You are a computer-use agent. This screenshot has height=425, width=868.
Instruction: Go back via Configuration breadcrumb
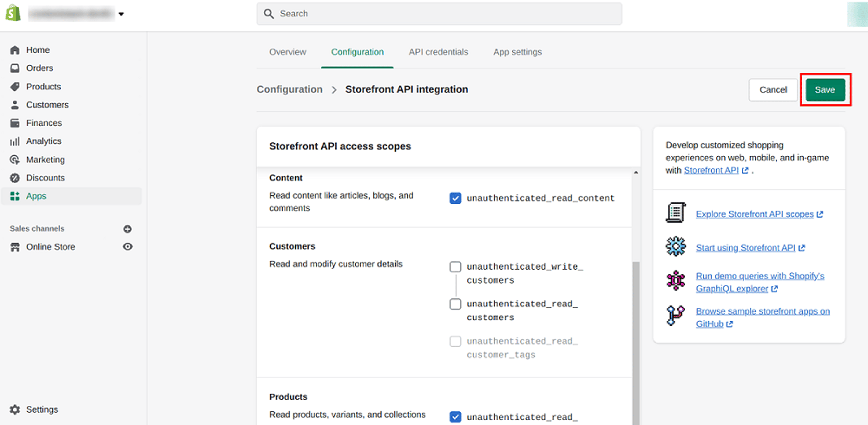(x=289, y=89)
